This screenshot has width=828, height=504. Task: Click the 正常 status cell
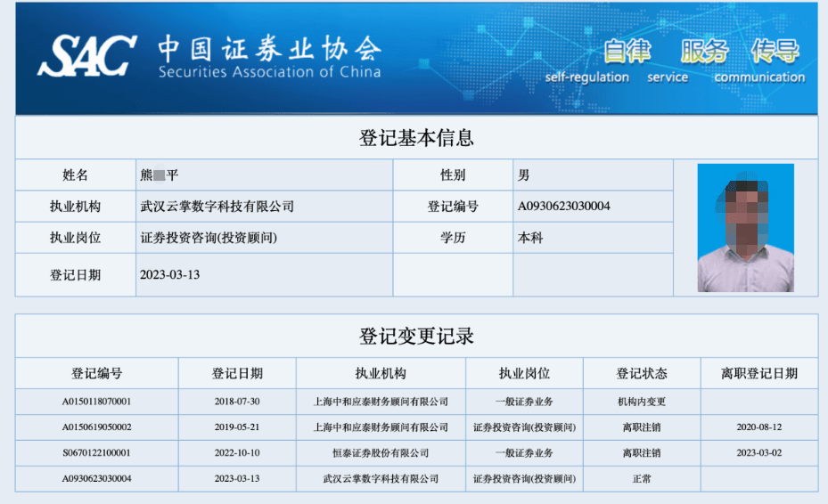[641, 479]
